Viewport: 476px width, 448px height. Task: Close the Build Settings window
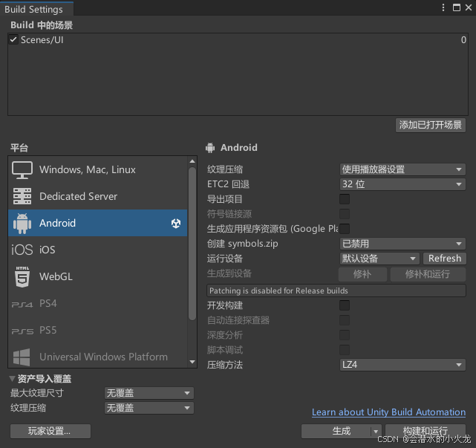point(469,7)
